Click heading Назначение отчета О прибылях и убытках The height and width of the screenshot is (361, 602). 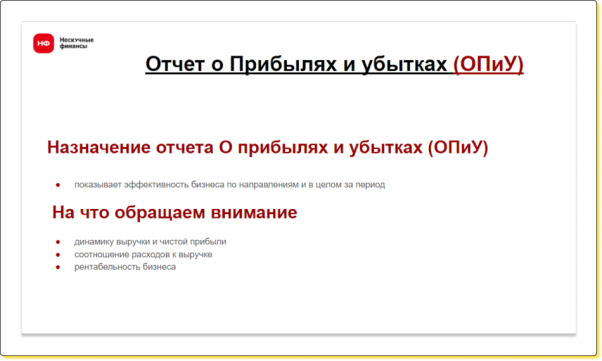pyautogui.click(x=235, y=147)
